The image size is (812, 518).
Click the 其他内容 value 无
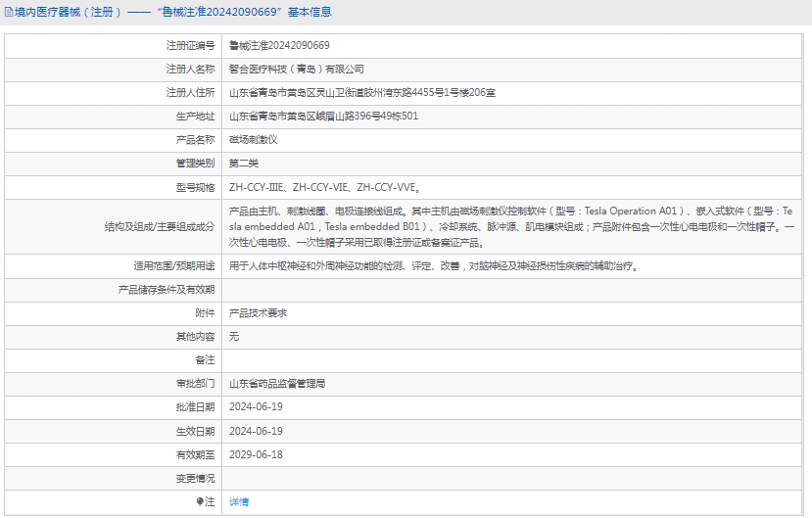(x=234, y=336)
